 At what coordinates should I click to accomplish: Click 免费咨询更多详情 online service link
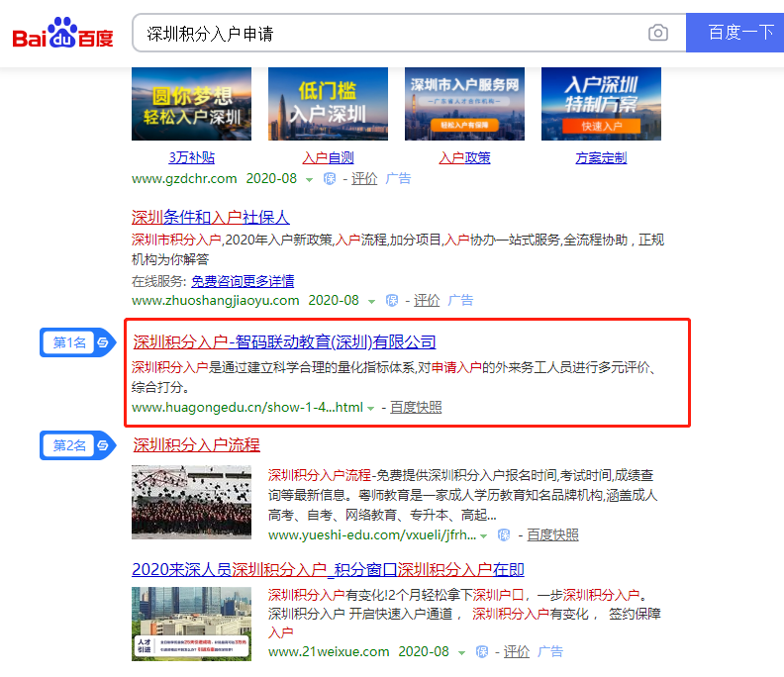point(243,281)
